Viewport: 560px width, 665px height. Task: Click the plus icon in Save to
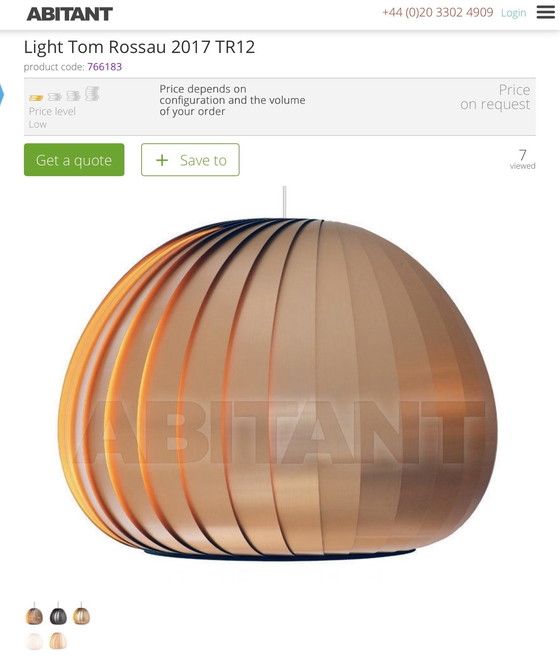[162, 160]
